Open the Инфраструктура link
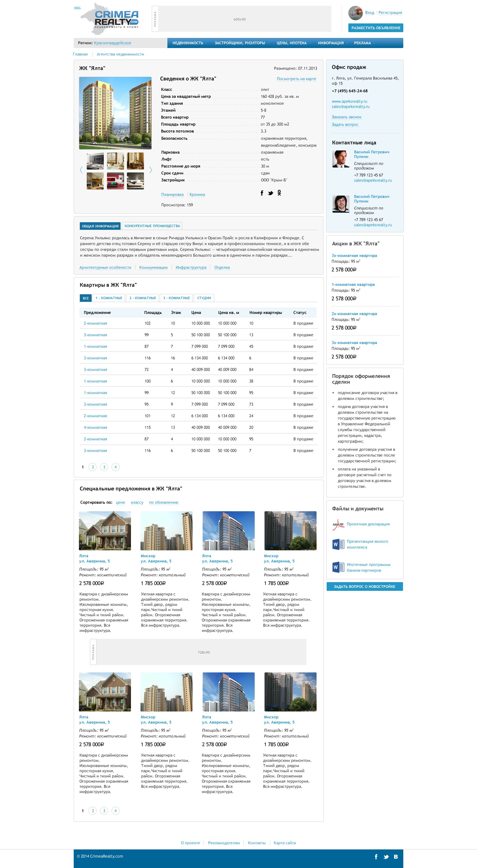The image size is (477, 868). (x=191, y=268)
